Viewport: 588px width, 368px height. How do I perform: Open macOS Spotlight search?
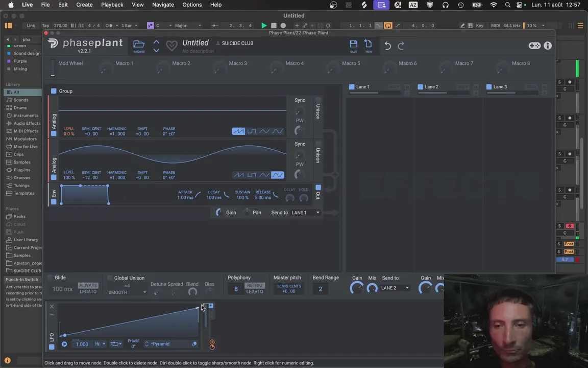coord(507,5)
